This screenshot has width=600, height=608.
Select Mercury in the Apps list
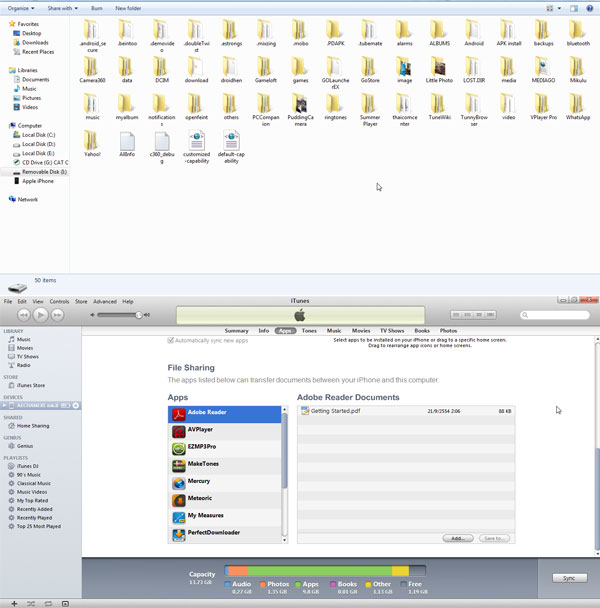coord(225,483)
